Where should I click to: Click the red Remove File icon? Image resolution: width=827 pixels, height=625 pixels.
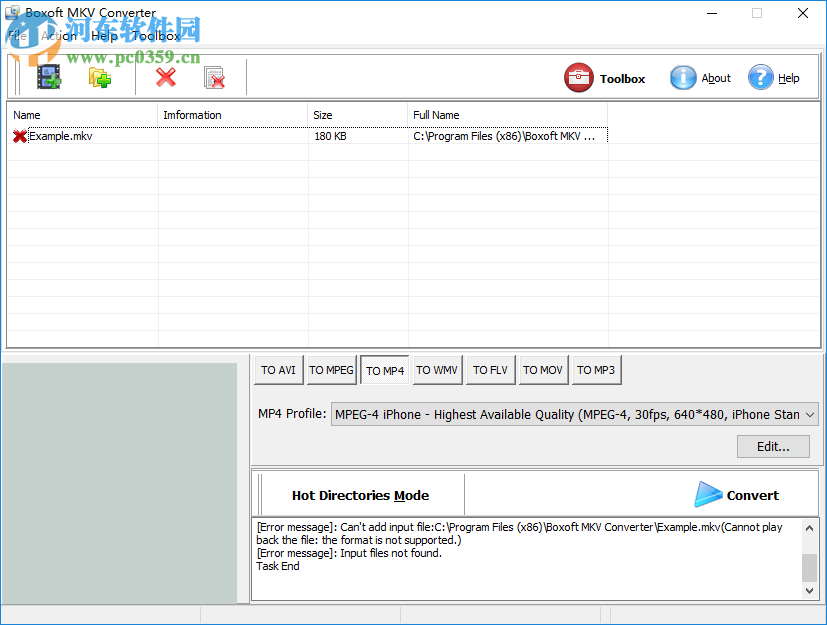pos(164,76)
